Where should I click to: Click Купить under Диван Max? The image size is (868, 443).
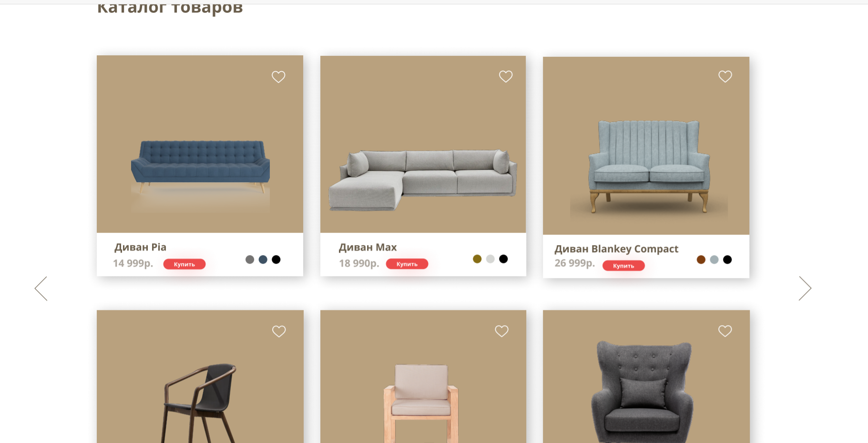[x=407, y=264]
